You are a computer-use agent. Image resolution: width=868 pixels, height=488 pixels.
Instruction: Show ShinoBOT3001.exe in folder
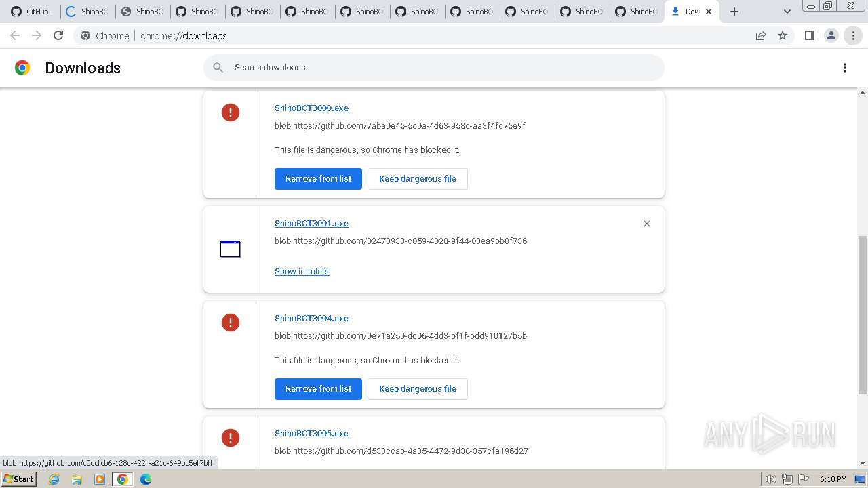(302, 271)
